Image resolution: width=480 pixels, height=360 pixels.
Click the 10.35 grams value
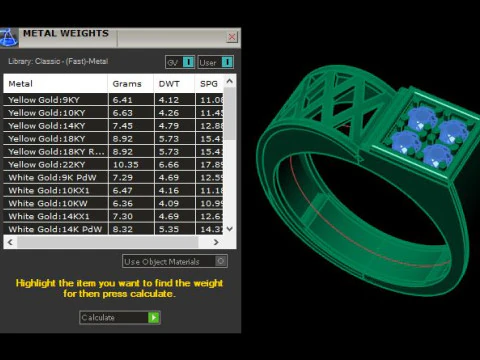click(x=125, y=165)
